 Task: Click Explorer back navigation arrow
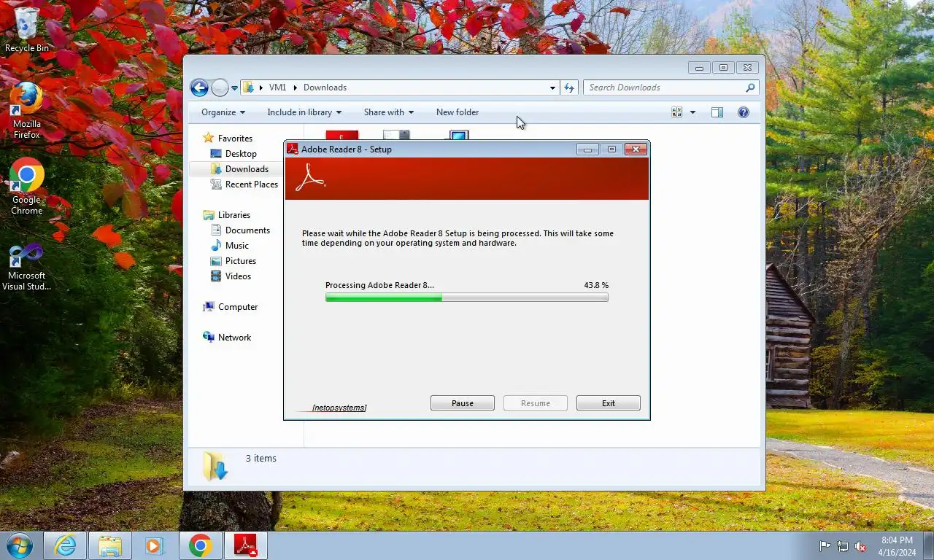(199, 87)
